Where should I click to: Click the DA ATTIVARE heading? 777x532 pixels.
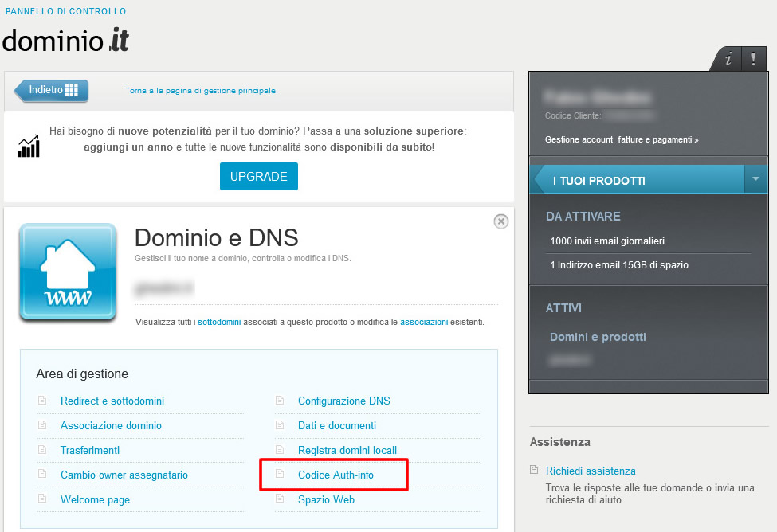tap(583, 217)
